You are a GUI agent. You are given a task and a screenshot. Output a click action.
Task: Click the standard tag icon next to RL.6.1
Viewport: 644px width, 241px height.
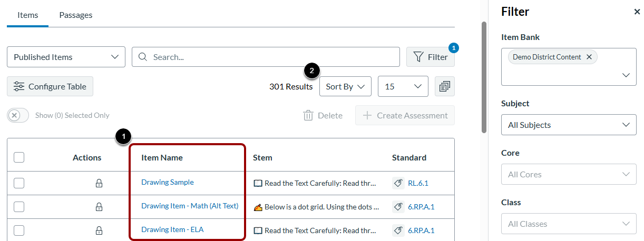(398, 183)
